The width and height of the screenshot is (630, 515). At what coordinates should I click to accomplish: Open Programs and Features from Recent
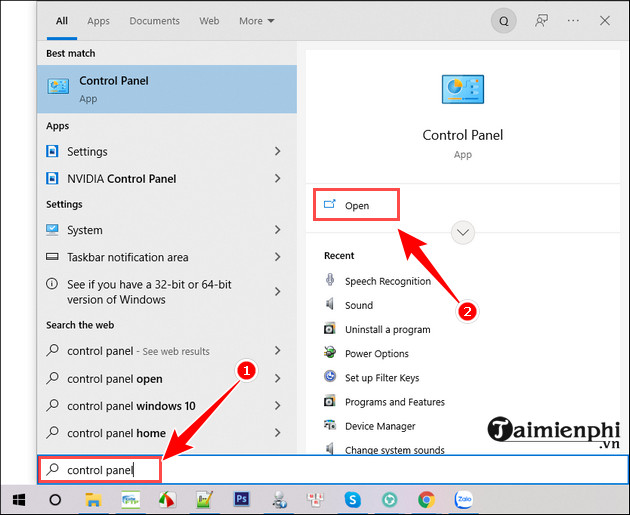pos(395,402)
